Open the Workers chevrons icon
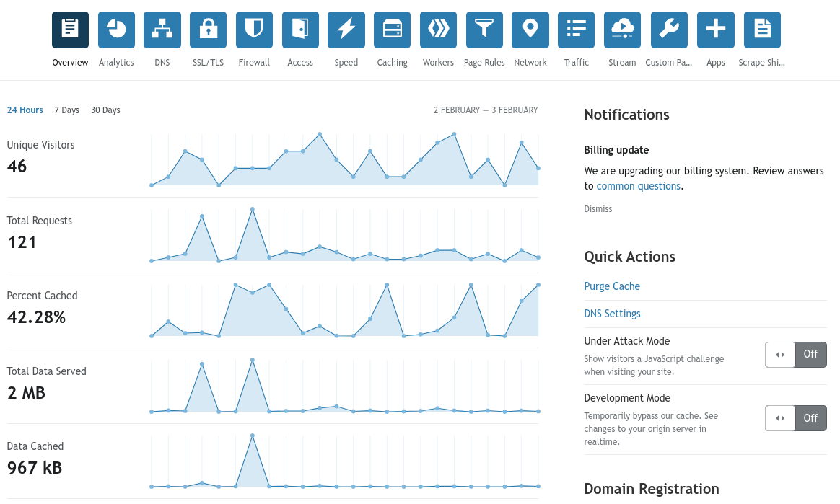840x504 pixels. (x=438, y=30)
